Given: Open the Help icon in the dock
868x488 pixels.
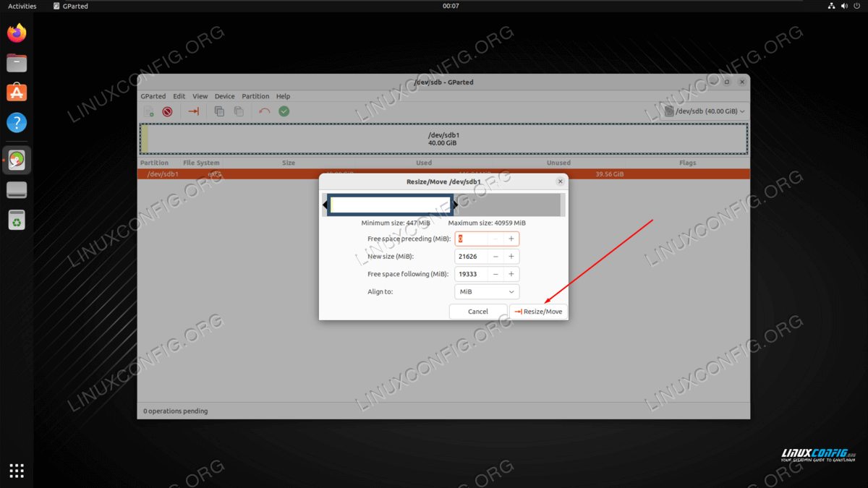Looking at the screenshot, I should tap(17, 122).
